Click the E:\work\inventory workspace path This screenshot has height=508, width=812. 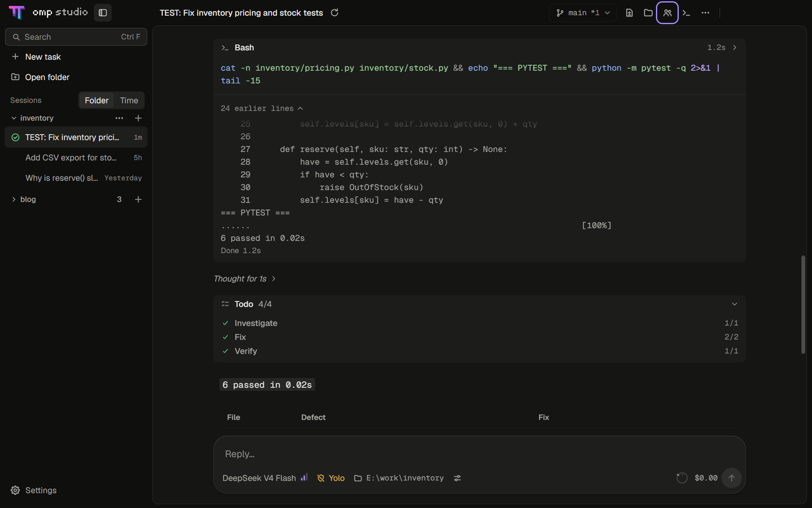pyautogui.click(x=399, y=478)
